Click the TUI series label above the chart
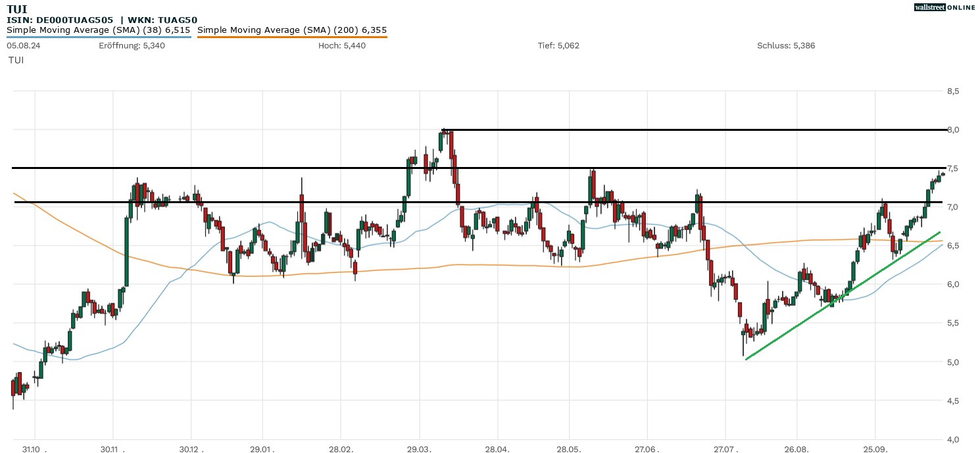This screenshot has height=453, width=980. [16, 60]
